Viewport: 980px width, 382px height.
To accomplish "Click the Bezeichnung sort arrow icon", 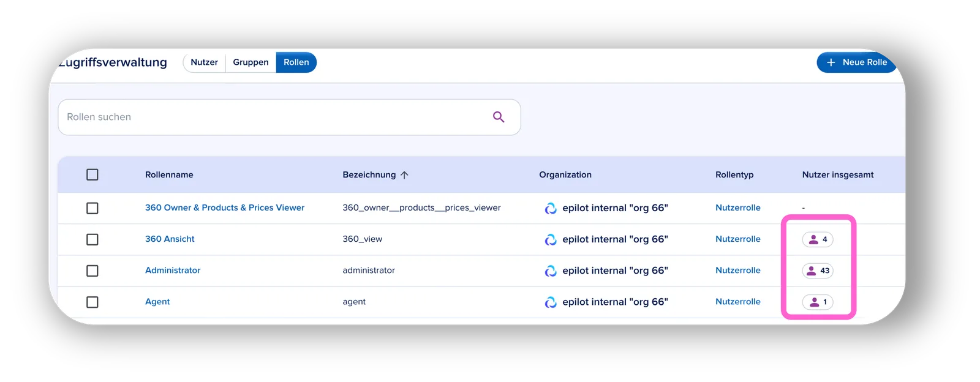I will 404,175.
